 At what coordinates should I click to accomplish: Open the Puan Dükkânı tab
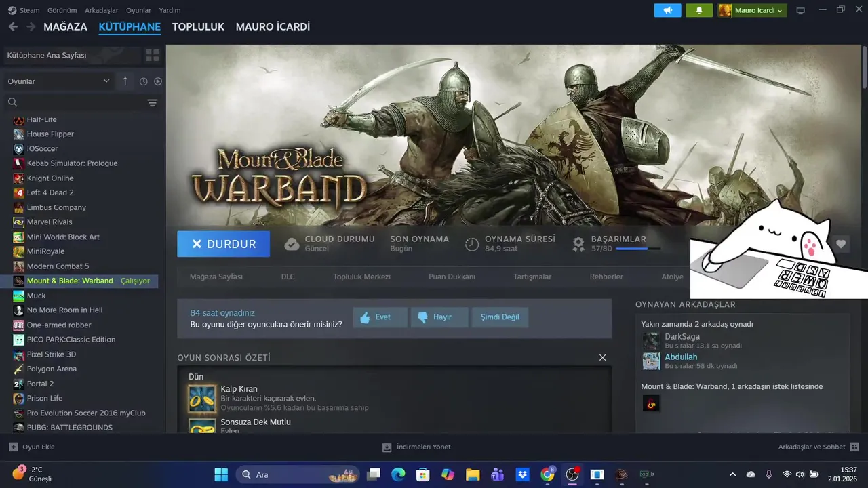point(452,277)
